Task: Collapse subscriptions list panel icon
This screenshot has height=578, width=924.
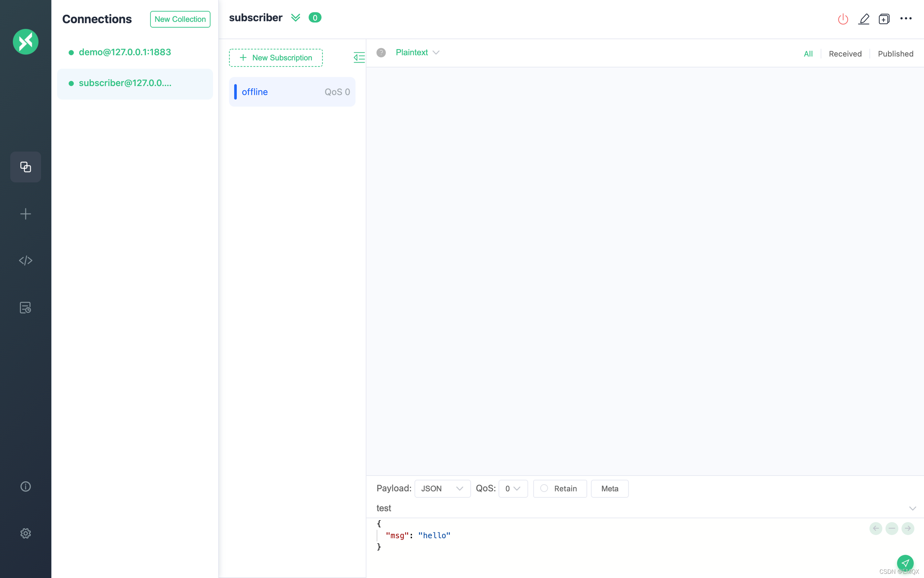Action: point(359,58)
